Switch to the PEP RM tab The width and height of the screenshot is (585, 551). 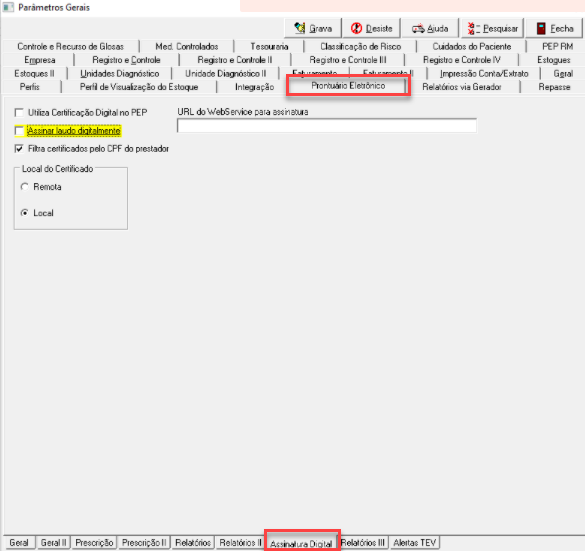click(557, 47)
